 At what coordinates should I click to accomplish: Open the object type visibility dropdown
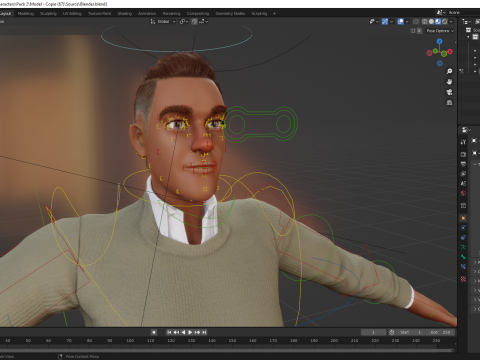point(374,22)
